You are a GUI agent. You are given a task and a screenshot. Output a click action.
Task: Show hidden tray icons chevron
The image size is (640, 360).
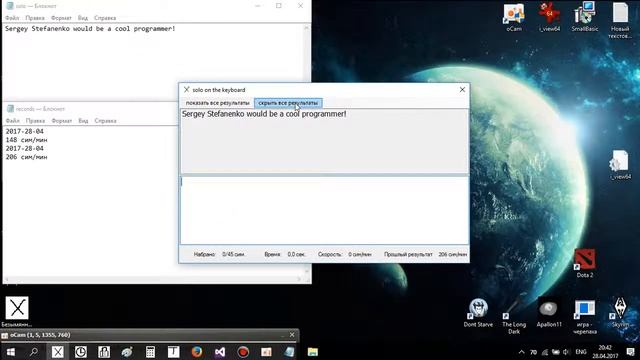521,352
